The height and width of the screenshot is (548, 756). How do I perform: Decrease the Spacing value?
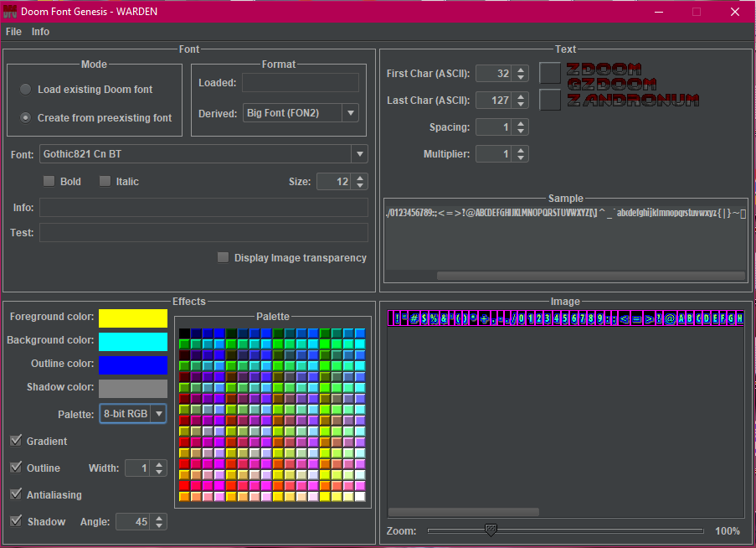pyautogui.click(x=521, y=132)
